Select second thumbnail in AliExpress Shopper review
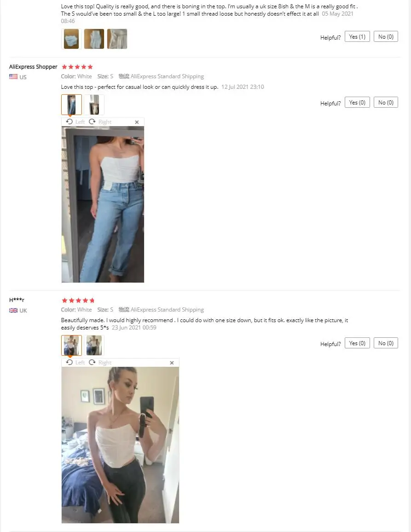 click(x=94, y=104)
